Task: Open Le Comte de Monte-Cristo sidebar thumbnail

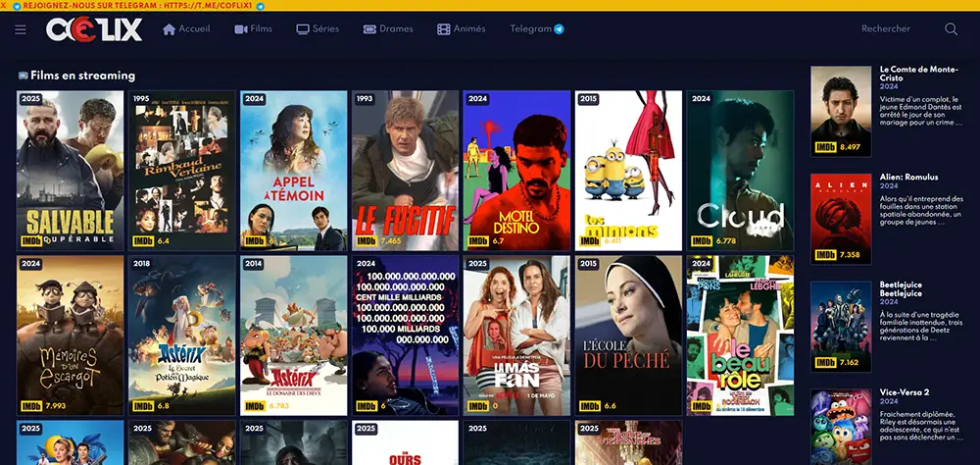Action: tap(841, 112)
